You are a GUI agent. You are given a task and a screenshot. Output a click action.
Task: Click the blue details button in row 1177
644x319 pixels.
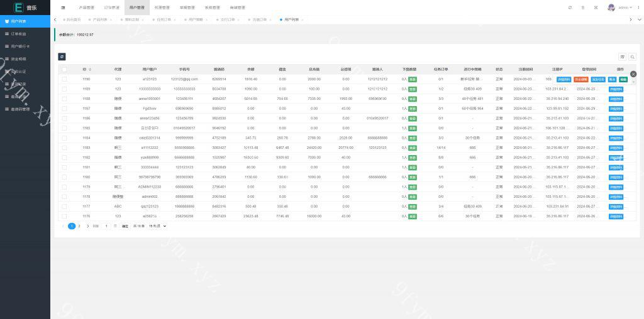click(616, 207)
